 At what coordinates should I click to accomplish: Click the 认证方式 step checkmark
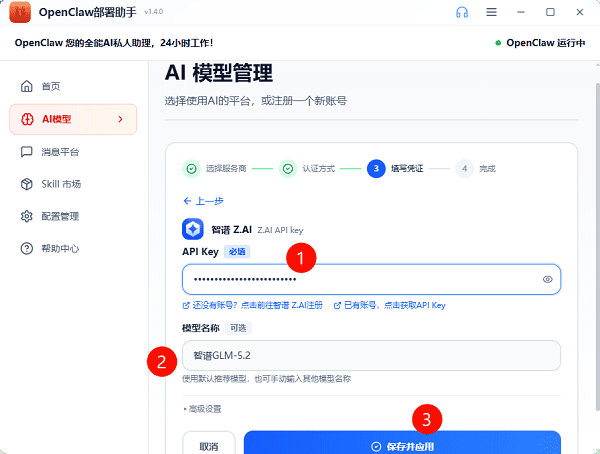(x=288, y=168)
